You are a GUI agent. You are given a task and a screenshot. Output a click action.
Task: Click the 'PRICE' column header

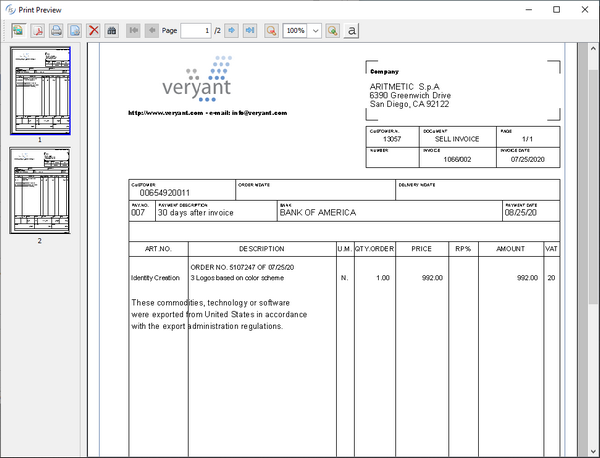coord(422,249)
